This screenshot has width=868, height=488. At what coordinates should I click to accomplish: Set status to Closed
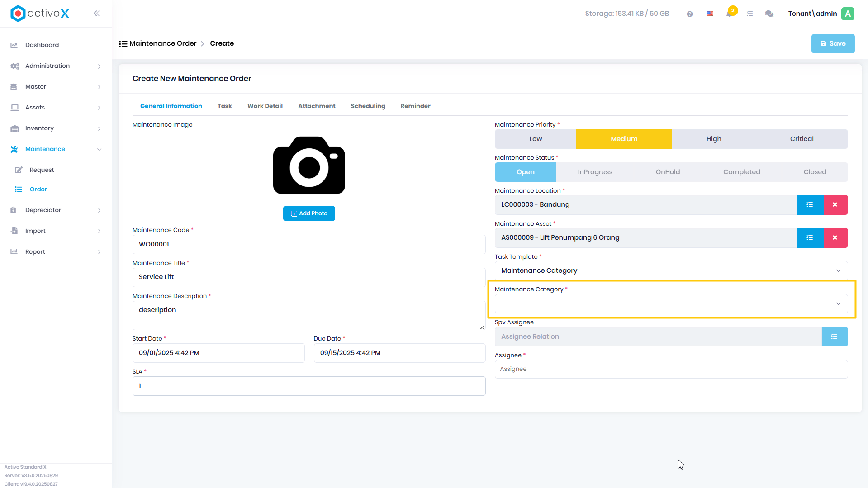[x=815, y=172]
